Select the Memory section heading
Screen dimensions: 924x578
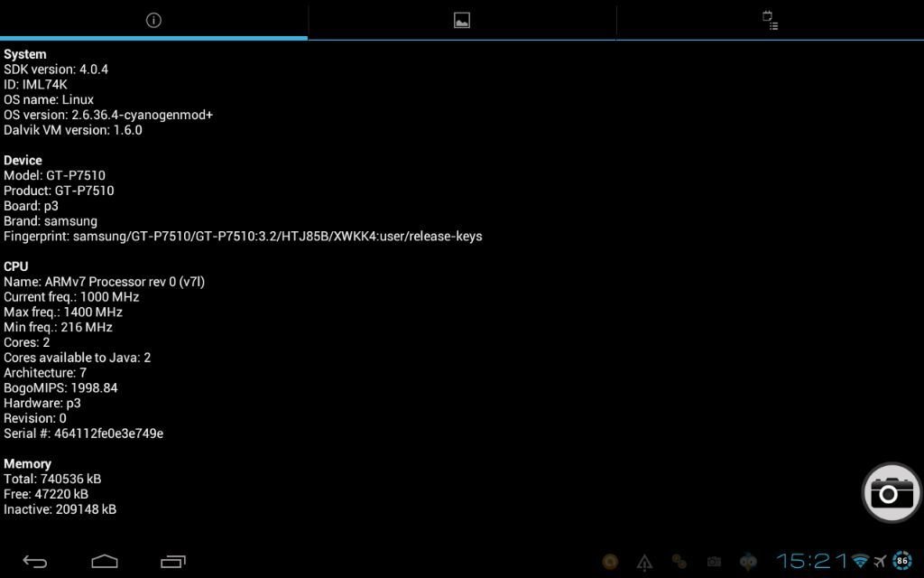(x=27, y=463)
